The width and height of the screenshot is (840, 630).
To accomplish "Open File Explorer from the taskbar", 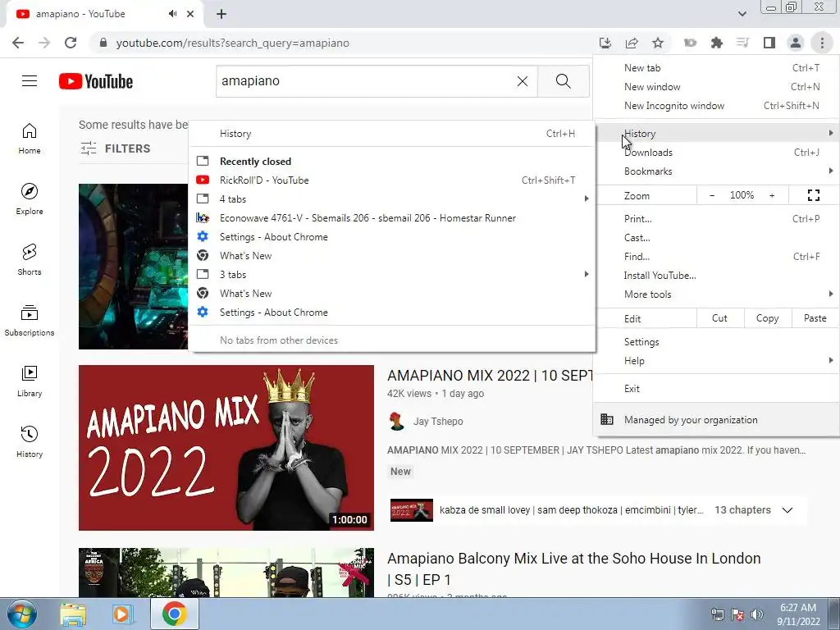I will click(x=73, y=614).
